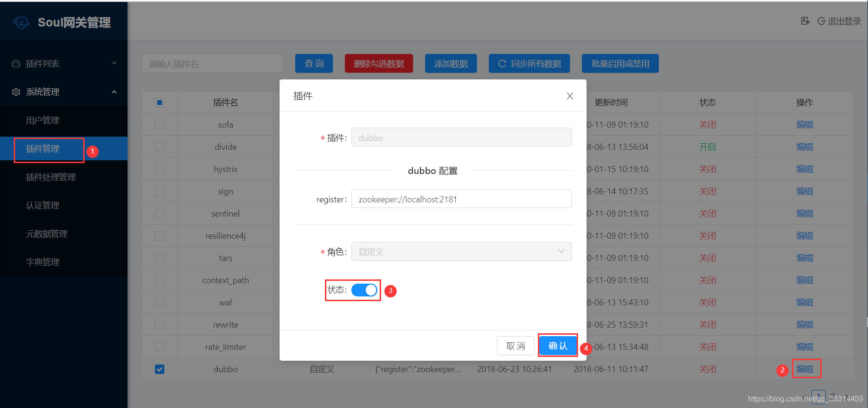Image resolution: width=868 pixels, height=408 pixels.
Task: Click the 查询 search button
Action: [314, 63]
